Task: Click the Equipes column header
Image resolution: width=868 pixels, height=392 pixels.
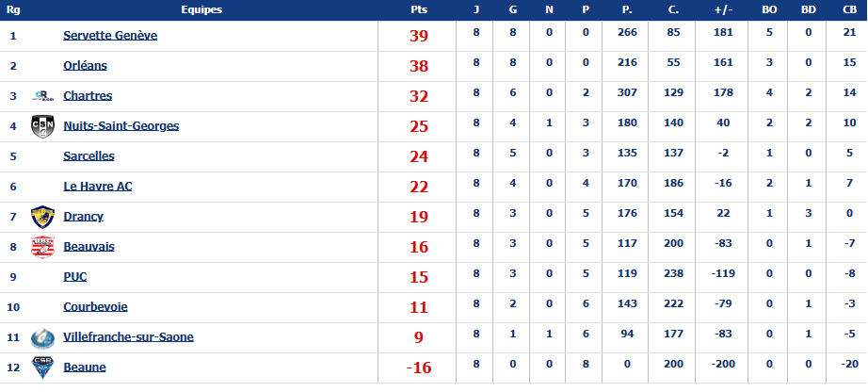Action: 201,9
